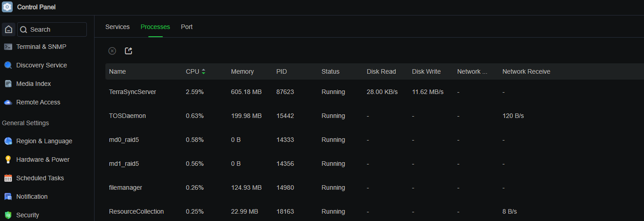Click PID value 87623

coord(285,92)
